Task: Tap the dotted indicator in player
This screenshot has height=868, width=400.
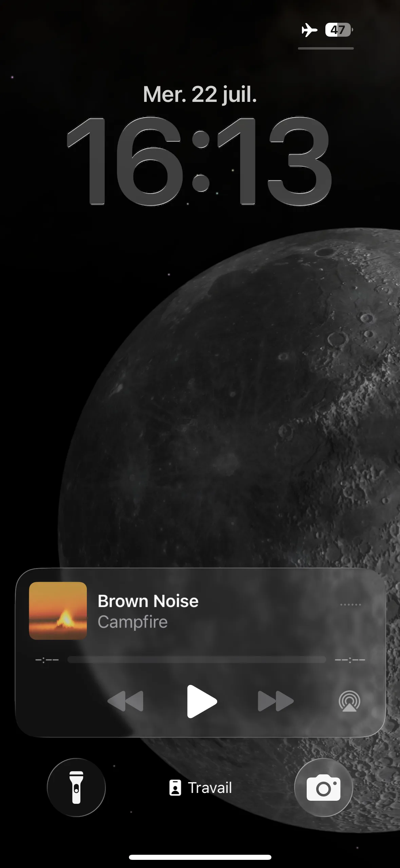Action: click(350, 604)
